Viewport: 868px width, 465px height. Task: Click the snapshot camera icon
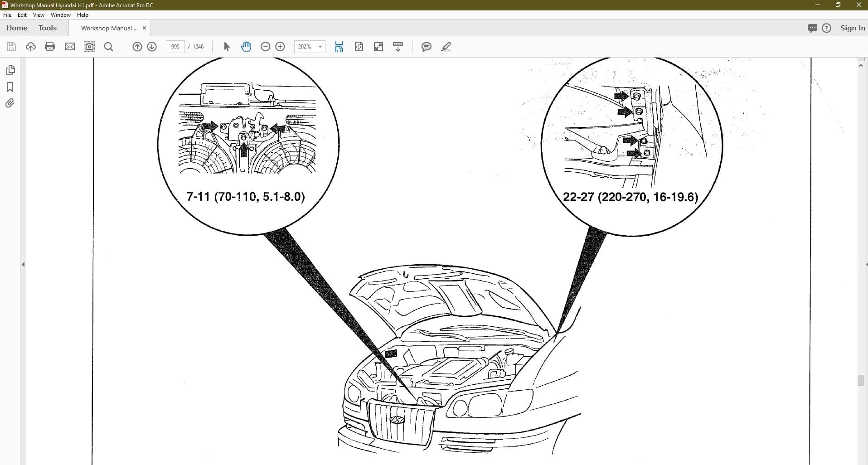[90, 47]
